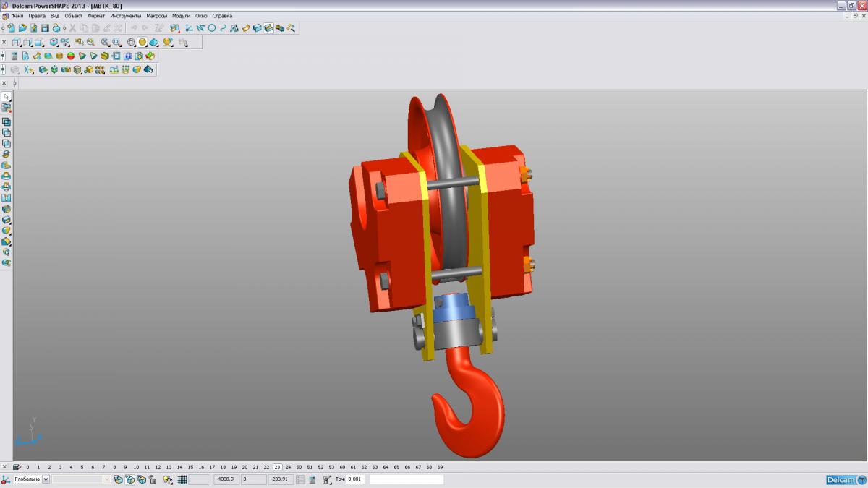Choose the arrow Select tool in left sidebar
The height and width of the screenshot is (488, 868).
click(x=7, y=96)
